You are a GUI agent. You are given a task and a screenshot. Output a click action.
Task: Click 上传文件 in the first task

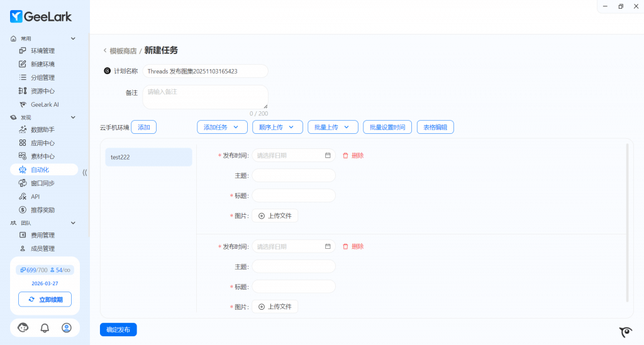275,216
